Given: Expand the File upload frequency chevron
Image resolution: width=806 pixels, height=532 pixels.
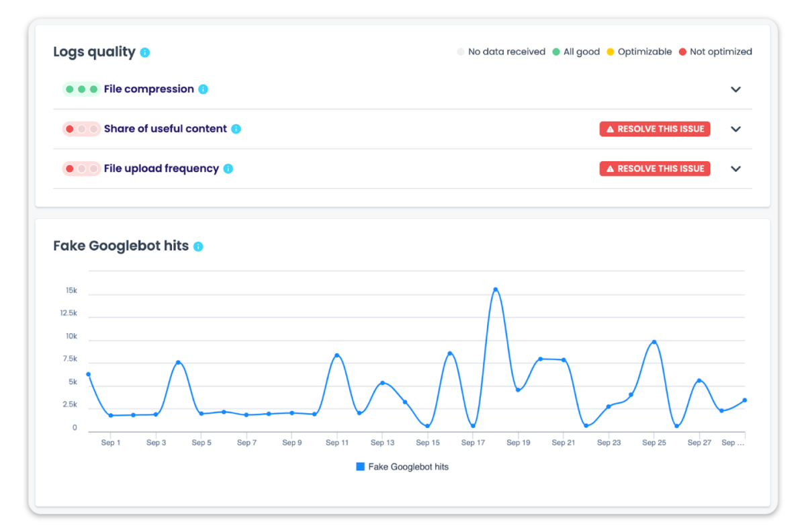Looking at the screenshot, I should click(x=735, y=169).
